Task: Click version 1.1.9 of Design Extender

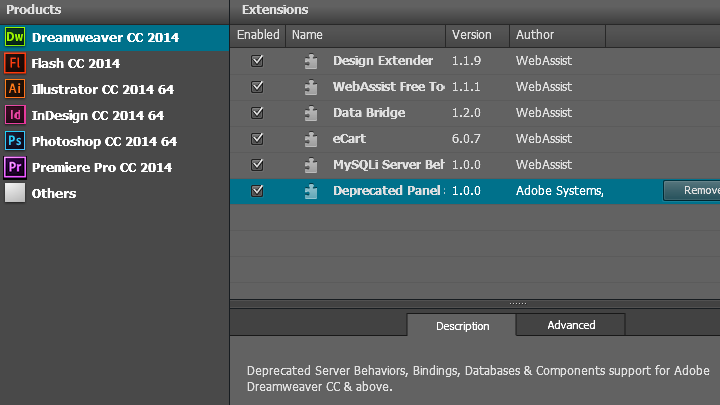Action: [x=466, y=61]
